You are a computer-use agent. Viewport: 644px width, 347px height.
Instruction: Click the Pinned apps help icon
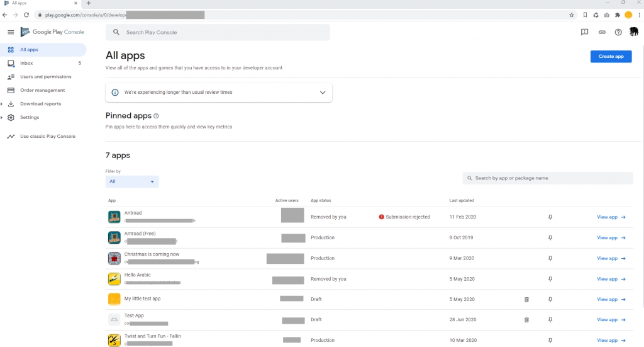pyautogui.click(x=156, y=116)
